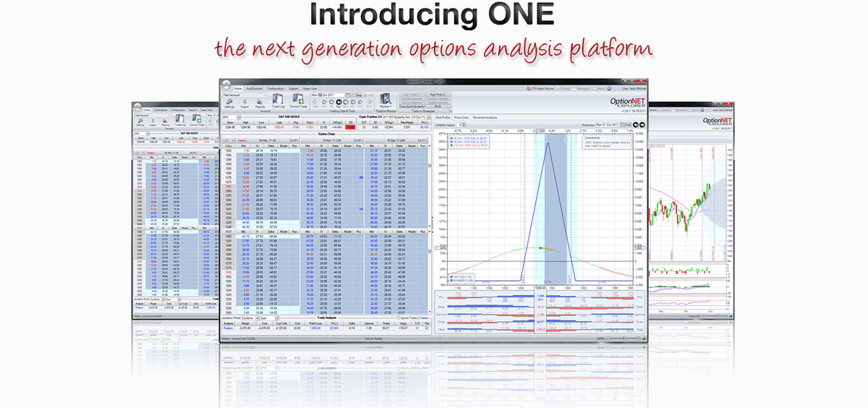The image size is (868, 408).
Task: Click the End button in Trading Date group
Action: click(x=369, y=102)
